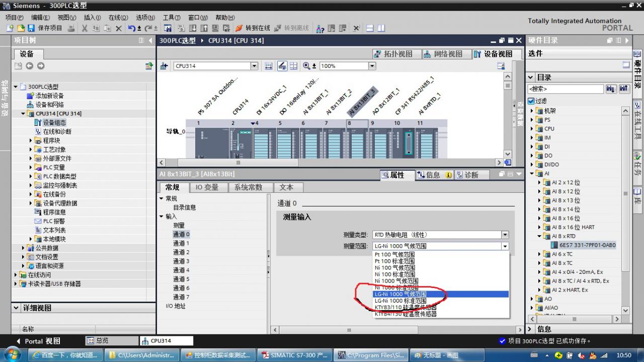Open the 设备和网络 item icon
This screenshot has height=362, width=644.
click(x=30, y=105)
